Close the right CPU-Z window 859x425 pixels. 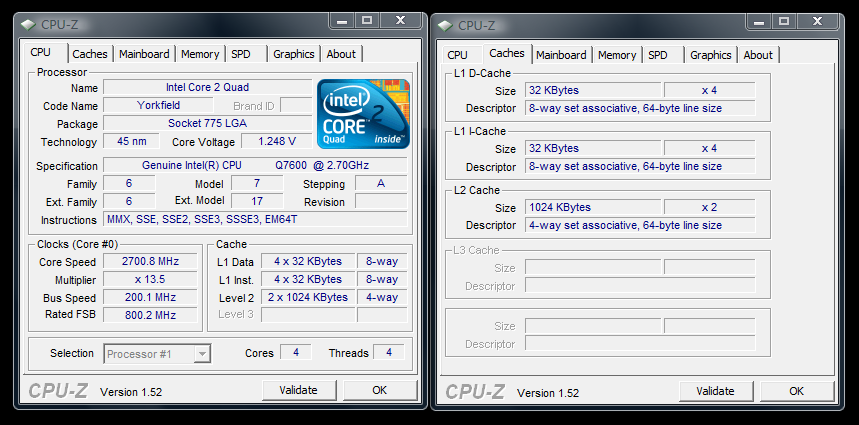[817, 22]
